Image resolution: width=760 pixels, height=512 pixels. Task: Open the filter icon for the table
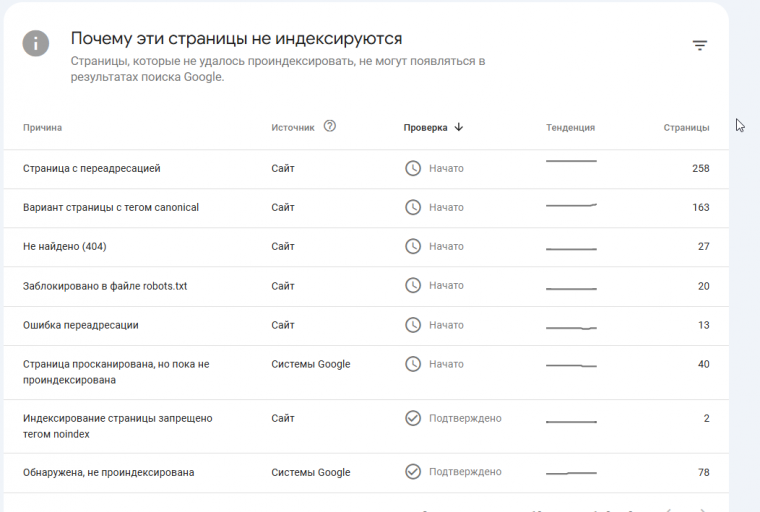[699, 45]
